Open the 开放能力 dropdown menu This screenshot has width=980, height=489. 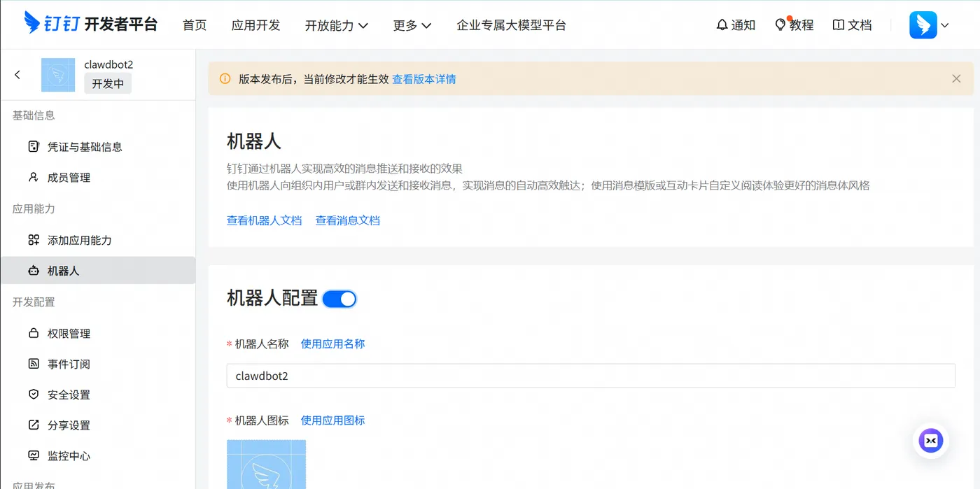tap(337, 25)
